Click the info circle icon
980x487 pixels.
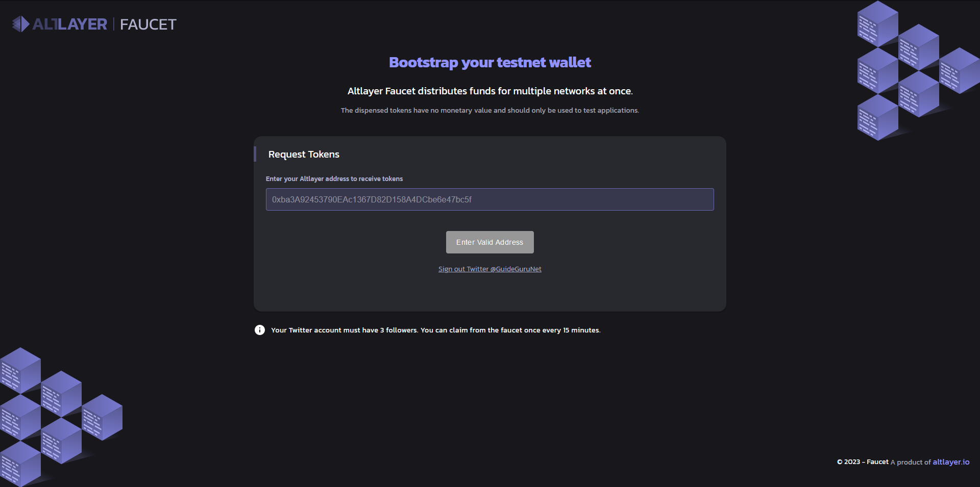[260, 330]
